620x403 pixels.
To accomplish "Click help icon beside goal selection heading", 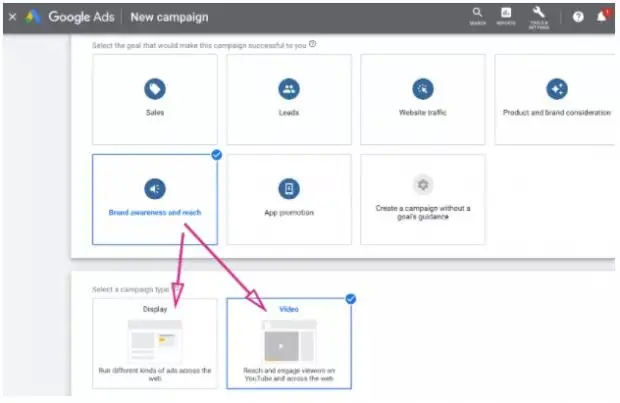I will [x=313, y=44].
